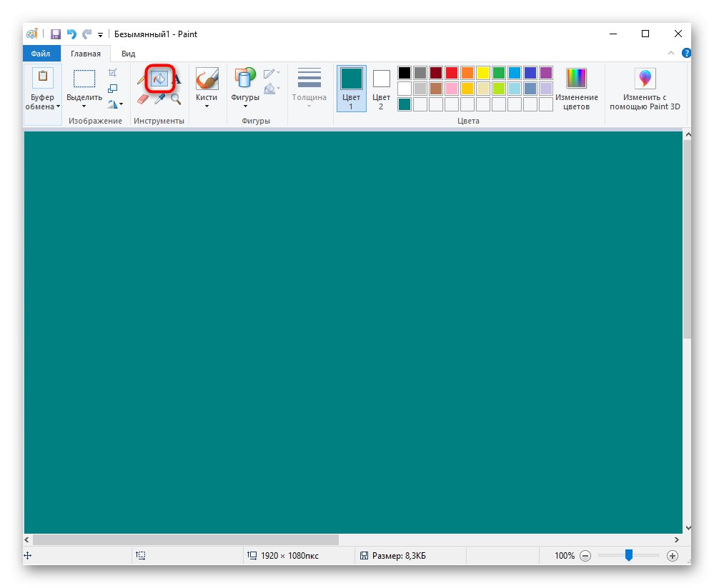The width and height of the screenshot is (714, 588).
Task: Select the Text tool
Action: (177, 79)
